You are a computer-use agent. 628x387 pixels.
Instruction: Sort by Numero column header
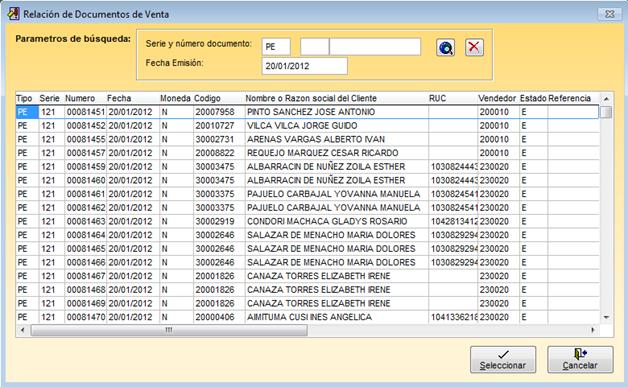[x=80, y=98]
